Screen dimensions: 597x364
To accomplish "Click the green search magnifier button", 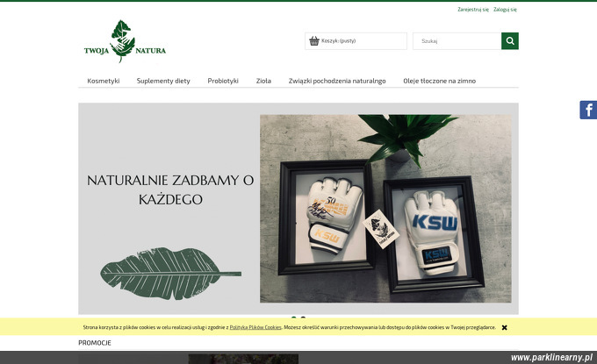I will point(510,41).
